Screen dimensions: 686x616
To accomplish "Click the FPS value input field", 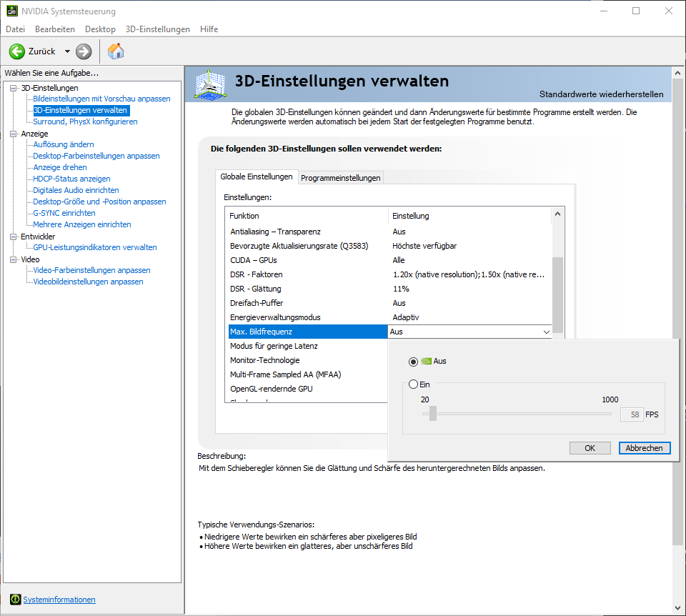I will coord(631,414).
